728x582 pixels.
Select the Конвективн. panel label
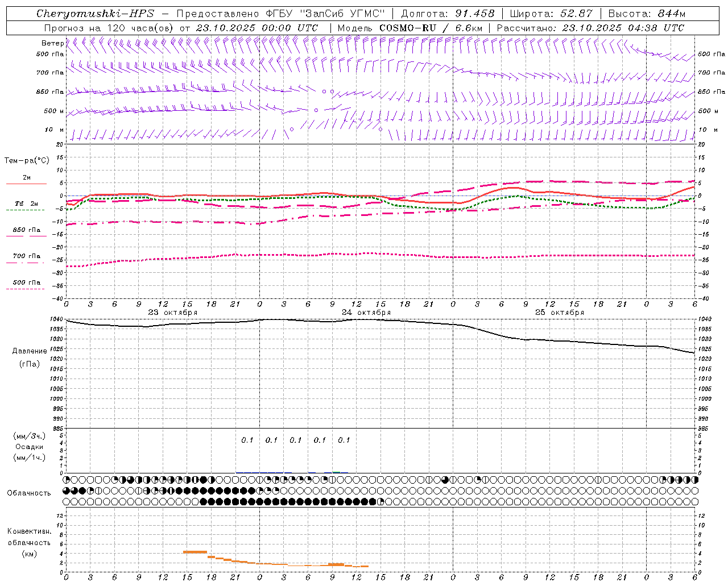[x=29, y=531]
